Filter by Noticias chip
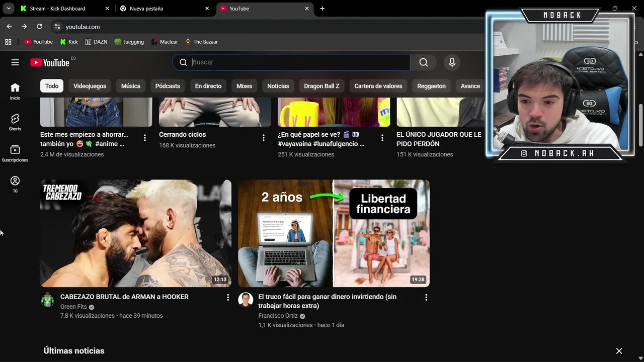This screenshot has width=644, height=362. click(278, 86)
